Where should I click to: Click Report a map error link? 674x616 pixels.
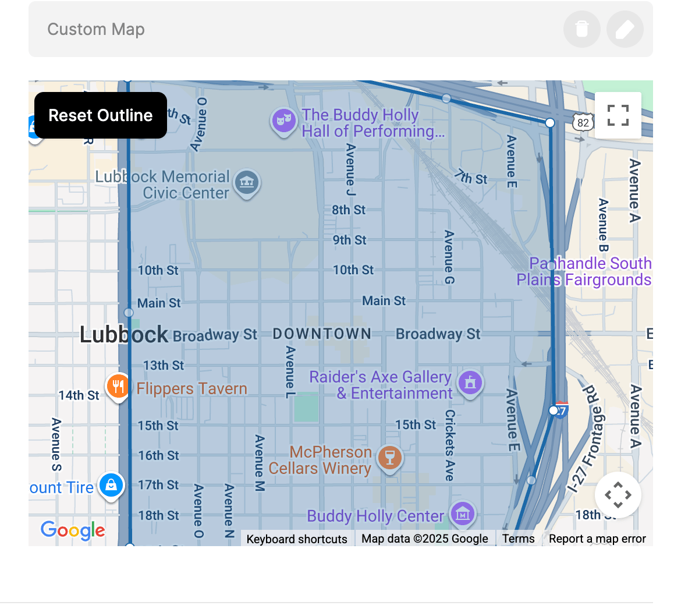pos(597,539)
